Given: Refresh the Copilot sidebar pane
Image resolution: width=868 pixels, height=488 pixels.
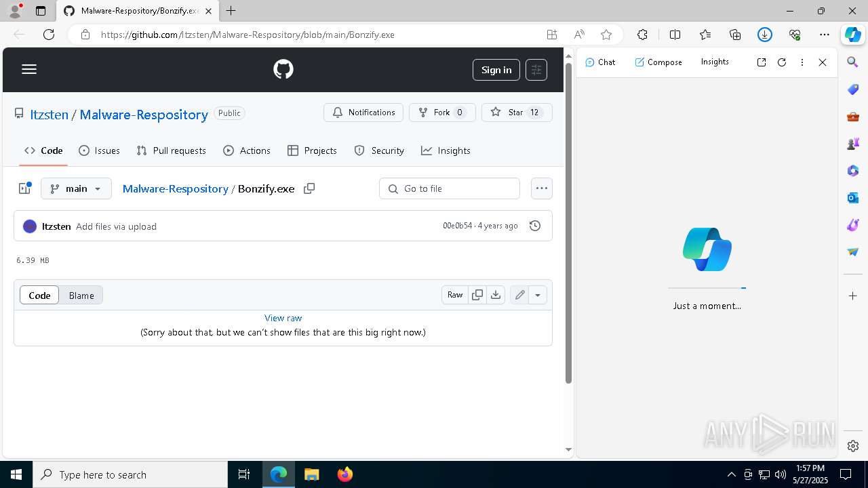Looking at the screenshot, I should coord(782,62).
